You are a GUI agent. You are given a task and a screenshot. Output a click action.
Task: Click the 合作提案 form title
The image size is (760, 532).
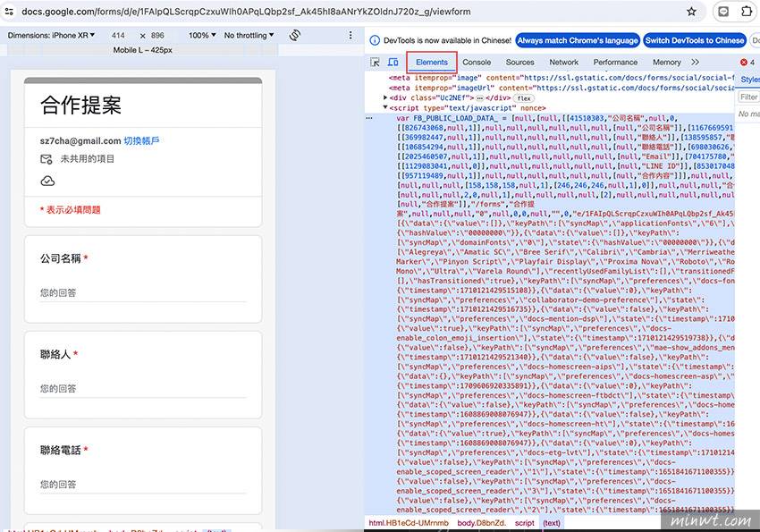click(x=81, y=106)
